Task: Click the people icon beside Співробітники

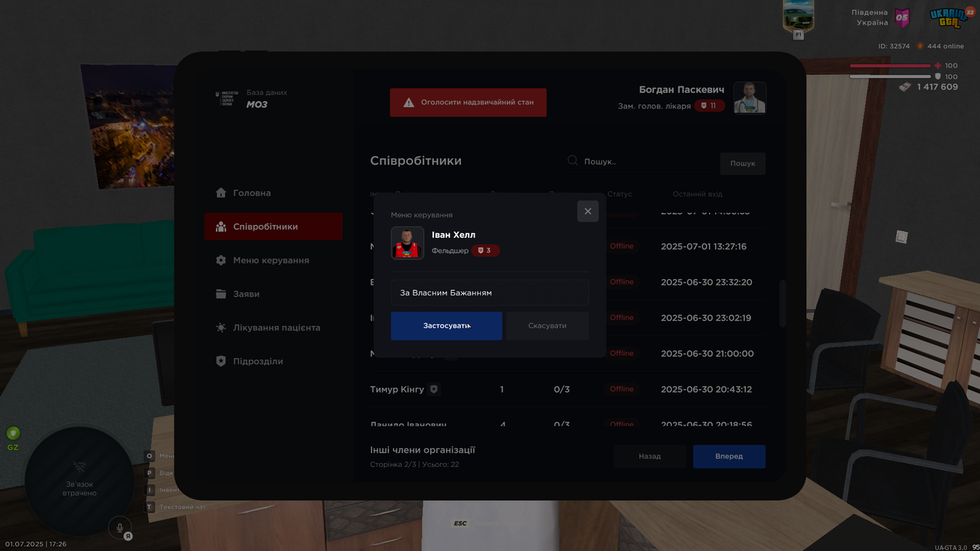Action: click(x=221, y=227)
